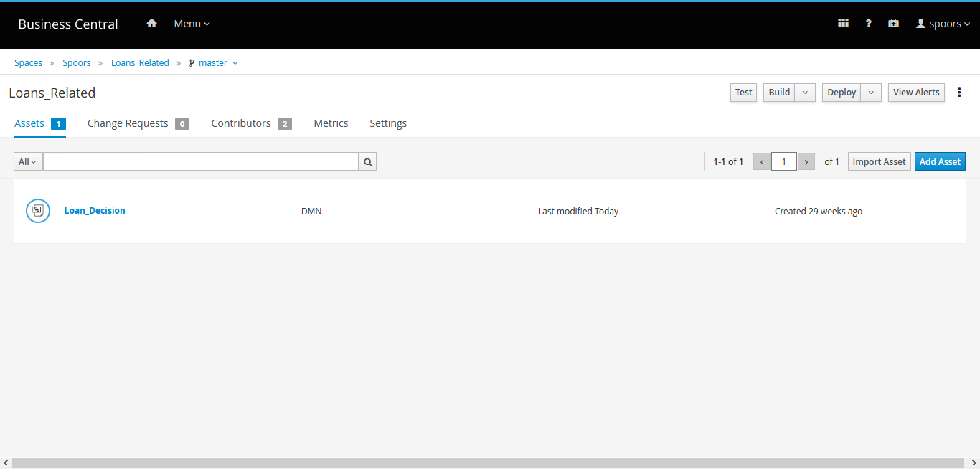Open the Menu in top navigation
Image resolution: width=980 pixels, height=469 pixels.
click(192, 24)
